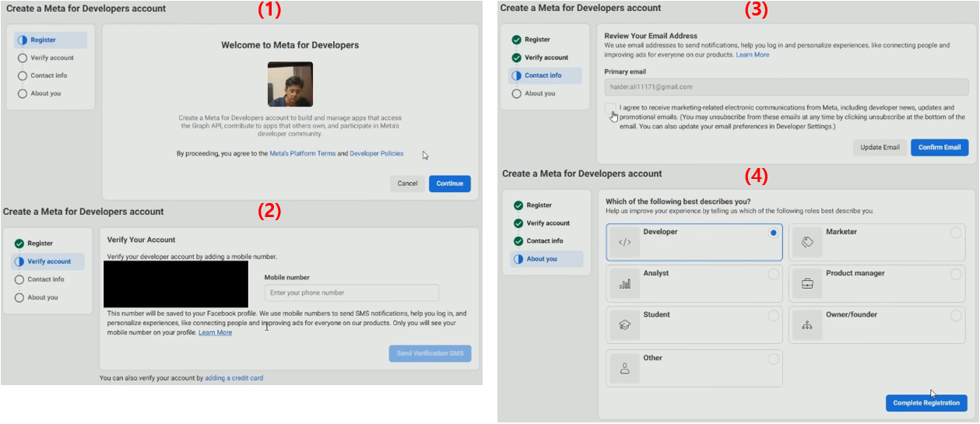Open Learn More link under the mobile number notice
The height and width of the screenshot is (424, 980).
tap(215, 332)
